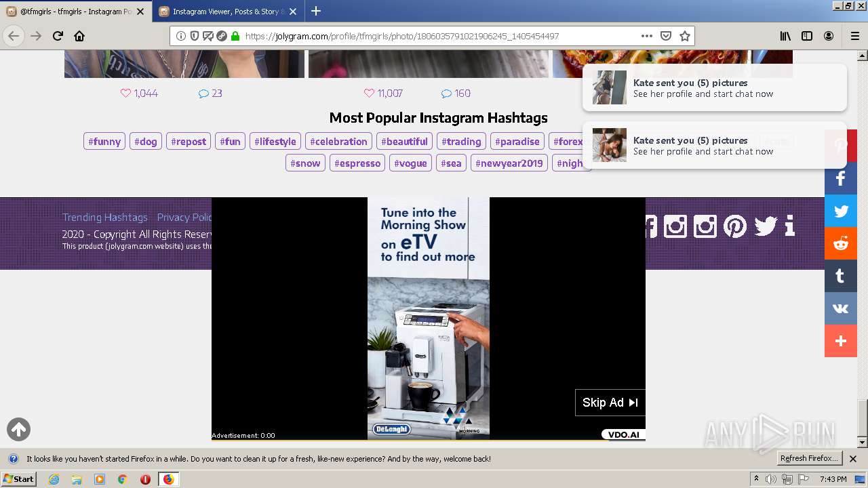Open a new browser tab
Image resolution: width=868 pixels, height=488 pixels.
pyautogui.click(x=316, y=11)
